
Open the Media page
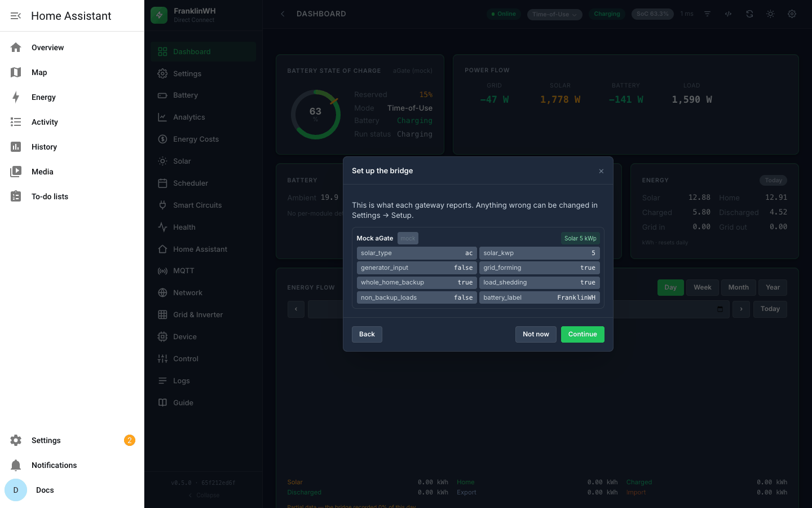click(x=72, y=172)
